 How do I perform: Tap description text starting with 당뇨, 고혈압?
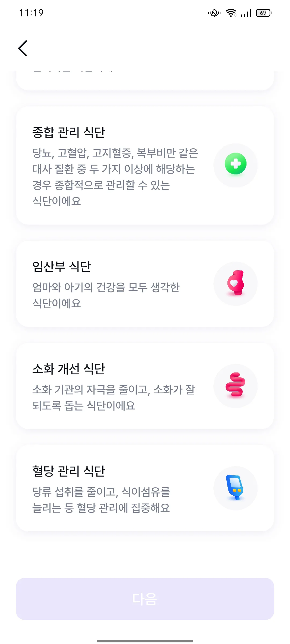click(x=115, y=177)
